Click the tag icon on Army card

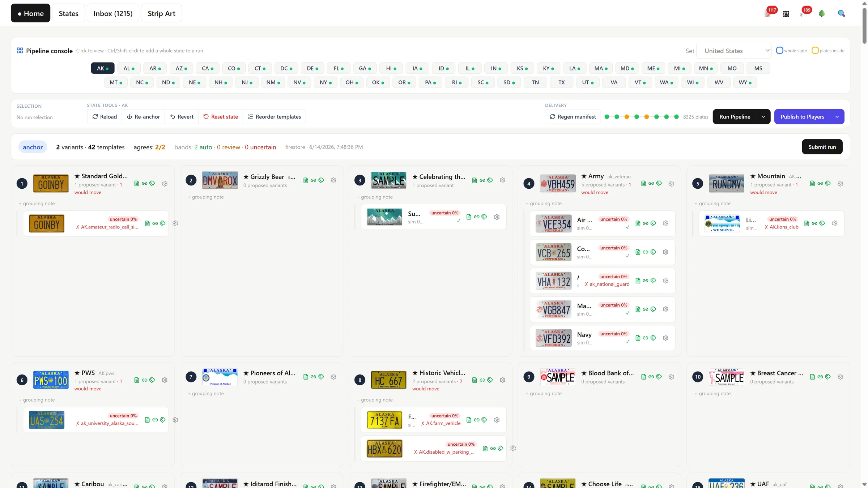[659, 184]
